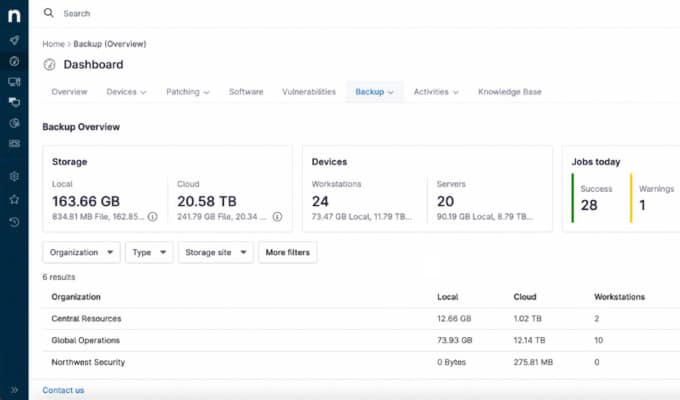Click the Servers count 20
The height and width of the screenshot is (400, 680).
[x=445, y=201]
